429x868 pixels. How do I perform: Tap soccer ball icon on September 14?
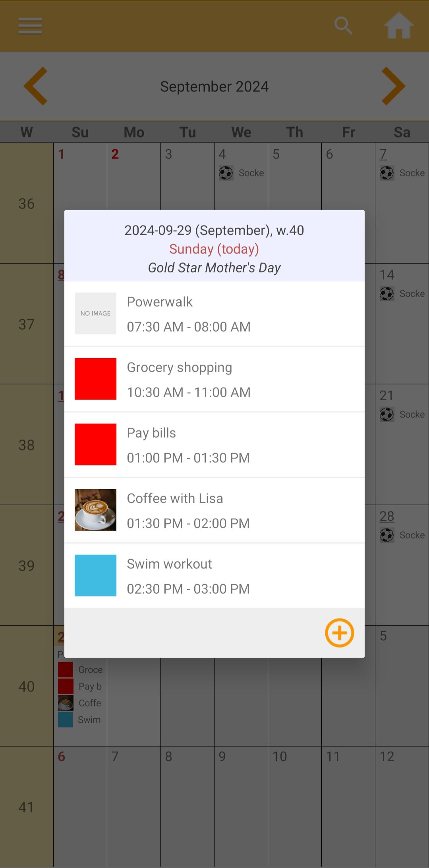(387, 294)
